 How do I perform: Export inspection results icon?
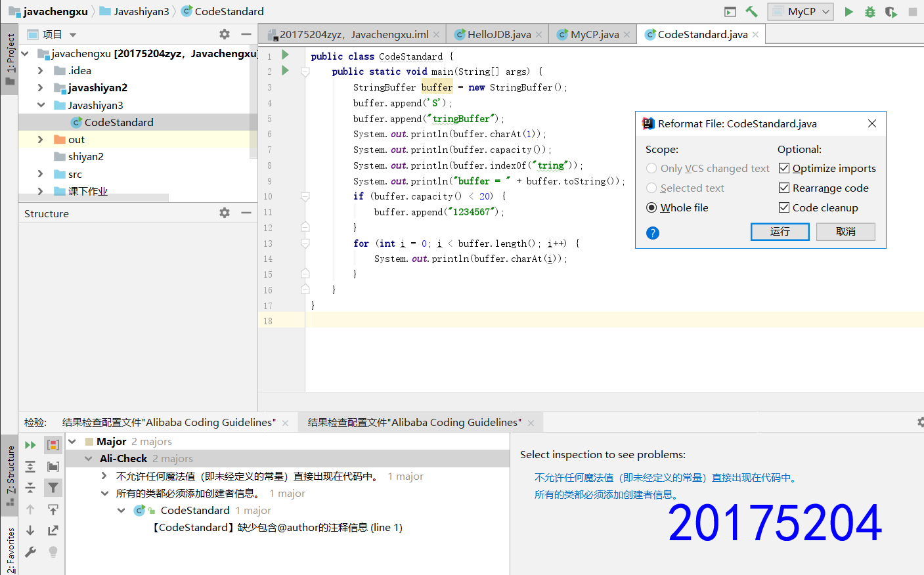53,530
